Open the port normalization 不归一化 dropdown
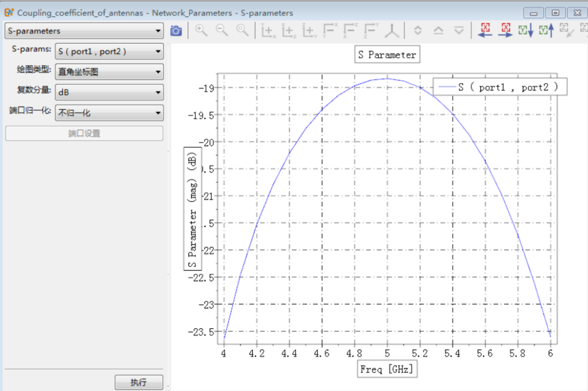The height and width of the screenshot is (391, 588). coord(109,113)
